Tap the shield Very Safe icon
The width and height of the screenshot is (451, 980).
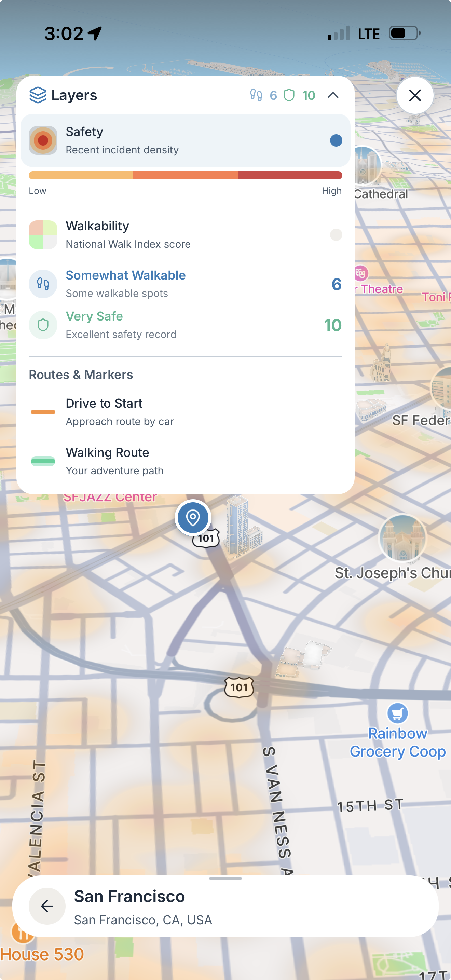[x=43, y=325]
